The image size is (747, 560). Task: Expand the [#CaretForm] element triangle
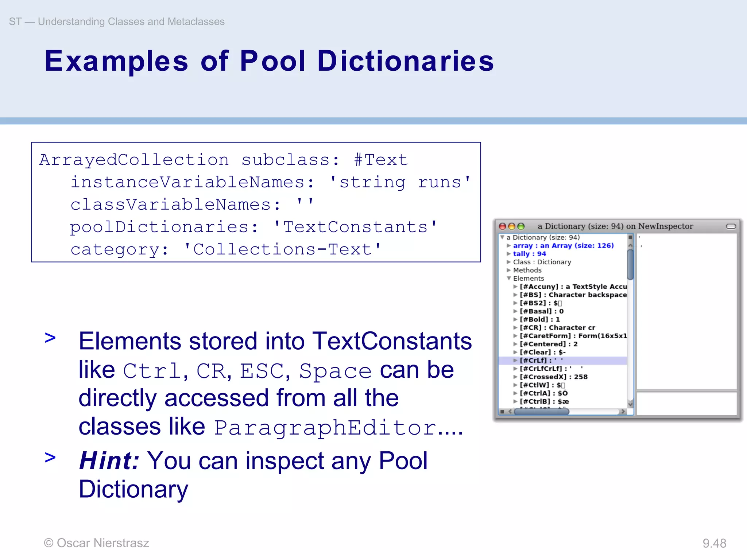[x=515, y=336]
